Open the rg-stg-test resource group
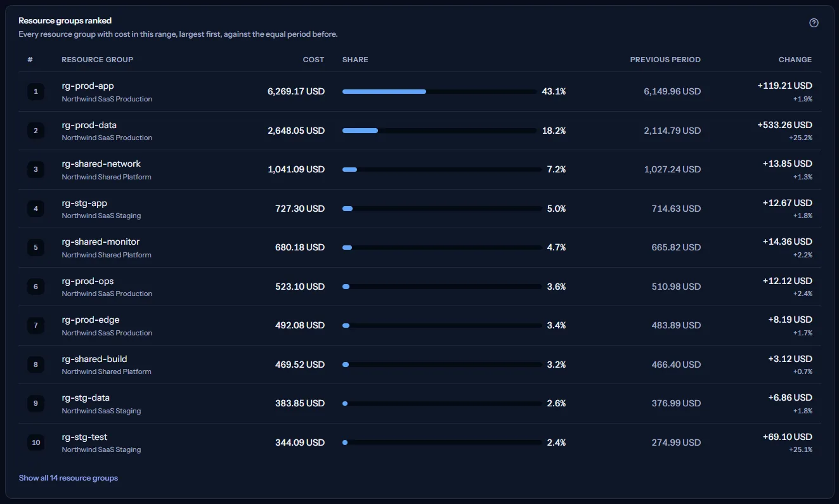Screen dimensions: 839x504 84,437
